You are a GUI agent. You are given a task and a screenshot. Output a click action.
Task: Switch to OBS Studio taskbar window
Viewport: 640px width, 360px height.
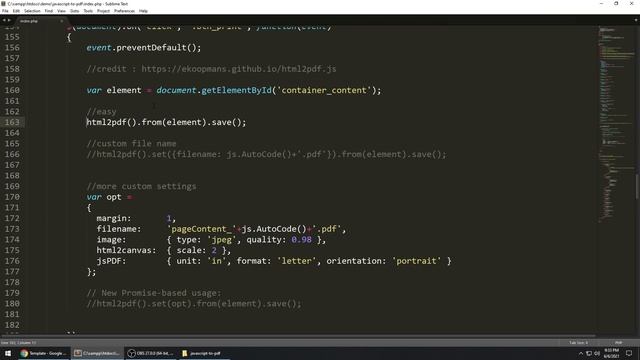pyautogui.click(x=151, y=353)
